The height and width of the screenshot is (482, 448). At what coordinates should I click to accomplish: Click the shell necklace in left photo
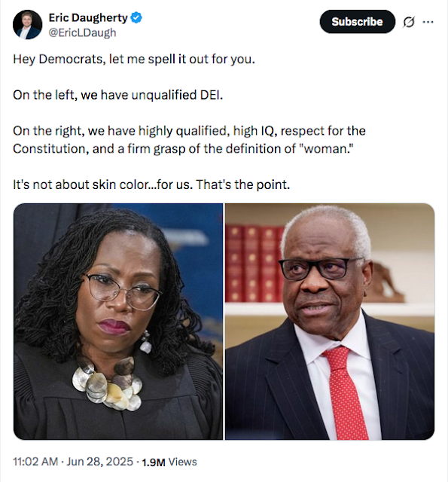[x=107, y=383]
